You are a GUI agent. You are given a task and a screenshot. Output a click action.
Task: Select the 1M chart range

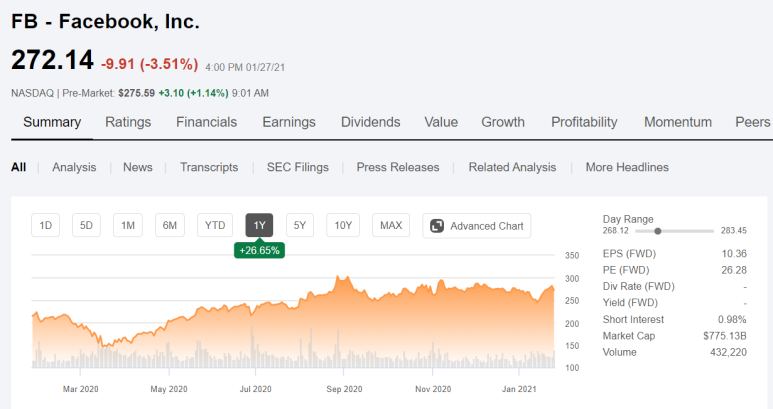[x=128, y=225]
